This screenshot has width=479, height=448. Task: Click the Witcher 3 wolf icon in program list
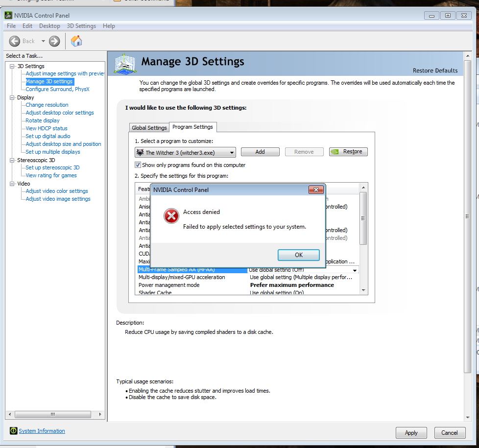(140, 152)
